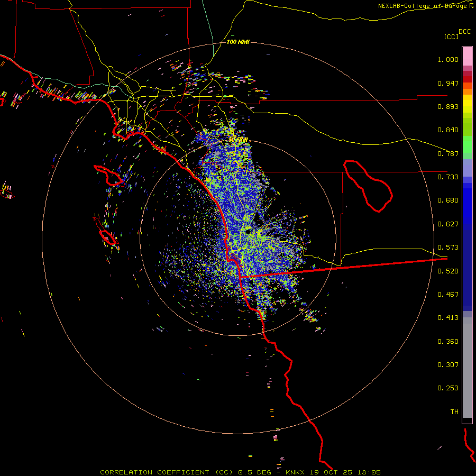This screenshot has height=476, width=476.
Task: Select the 0.413 scale value
Action: (x=448, y=318)
